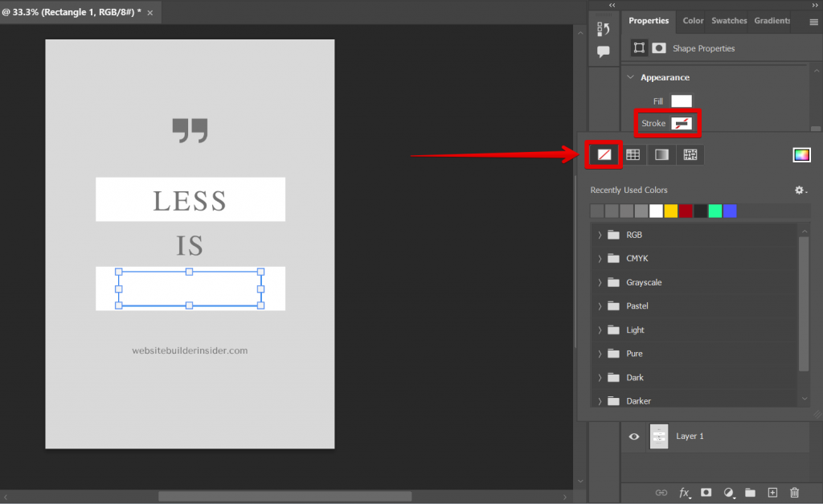823x504 pixels.
Task: Hide Layer 1 using eye icon
Action: click(x=634, y=436)
